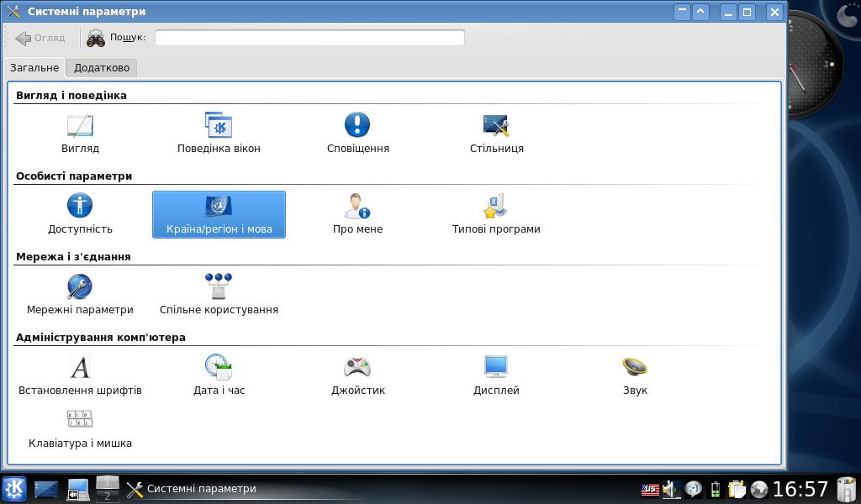Open the window menu icon in title bar
This screenshot has height=504, width=861.
(13, 12)
